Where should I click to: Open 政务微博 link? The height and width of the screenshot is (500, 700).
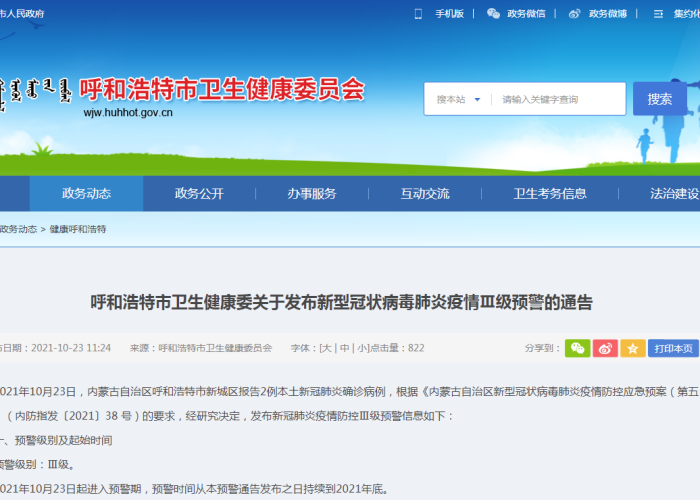[x=608, y=14]
